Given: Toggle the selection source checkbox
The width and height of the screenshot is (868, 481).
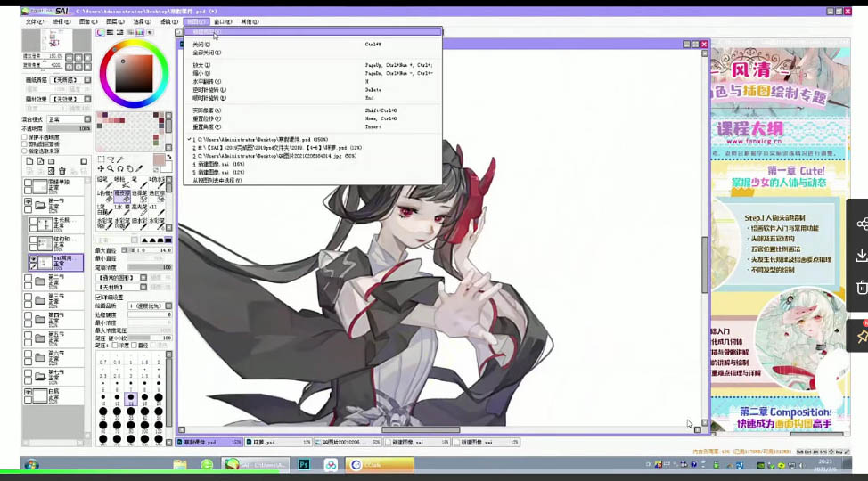Looking at the screenshot, I should click(24, 151).
